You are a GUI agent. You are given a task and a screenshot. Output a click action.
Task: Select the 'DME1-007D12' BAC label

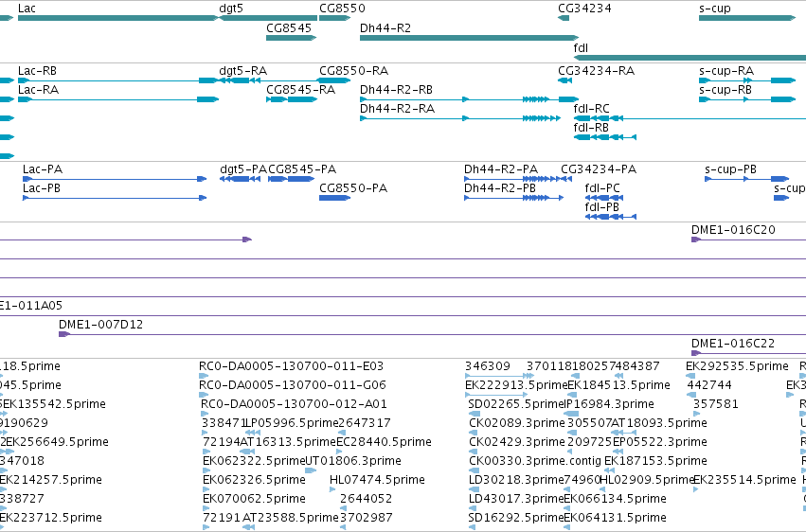pyautogui.click(x=100, y=324)
